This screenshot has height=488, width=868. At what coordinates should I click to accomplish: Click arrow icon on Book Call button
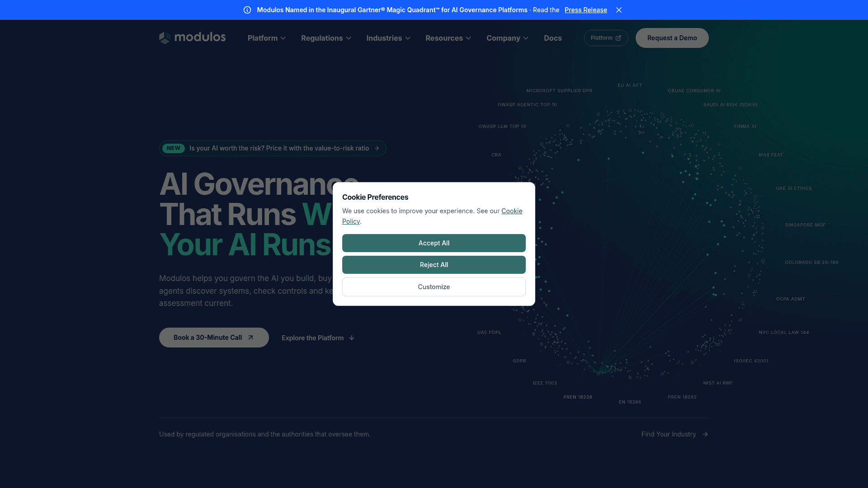[x=250, y=338]
